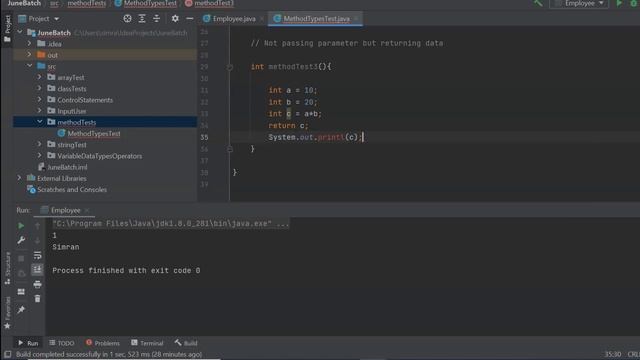The height and width of the screenshot is (360, 640).
Task: Open run configuration wrench icon
Action: (x=21, y=240)
